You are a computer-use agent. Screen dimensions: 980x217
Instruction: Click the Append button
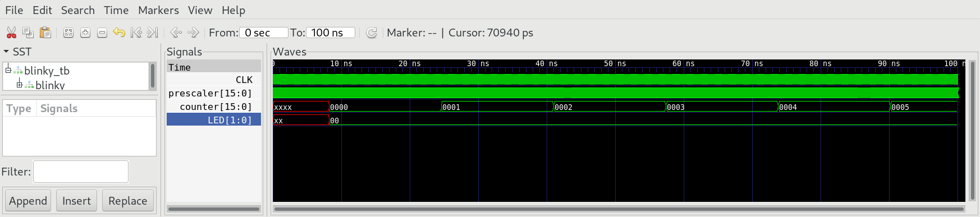[28, 201]
